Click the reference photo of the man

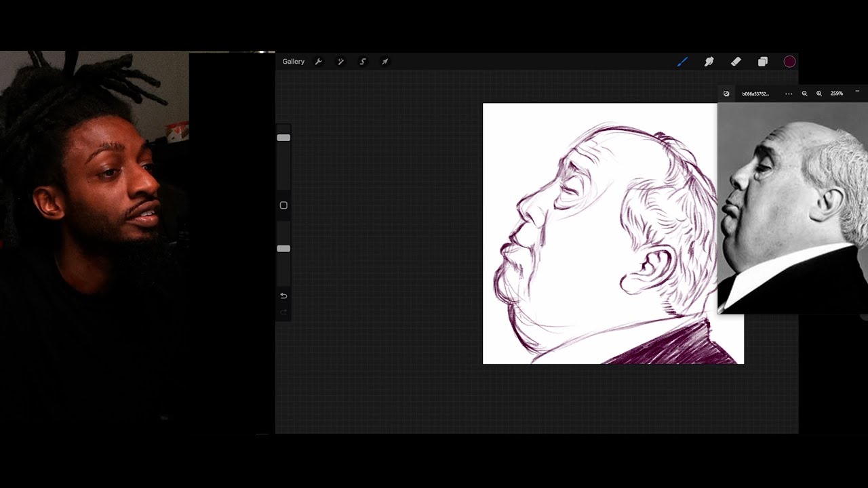click(x=793, y=208)
